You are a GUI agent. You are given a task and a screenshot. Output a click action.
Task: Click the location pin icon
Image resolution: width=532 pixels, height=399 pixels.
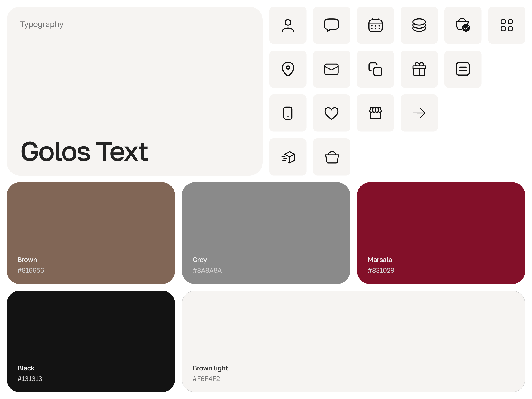click(x=288, y=69)
